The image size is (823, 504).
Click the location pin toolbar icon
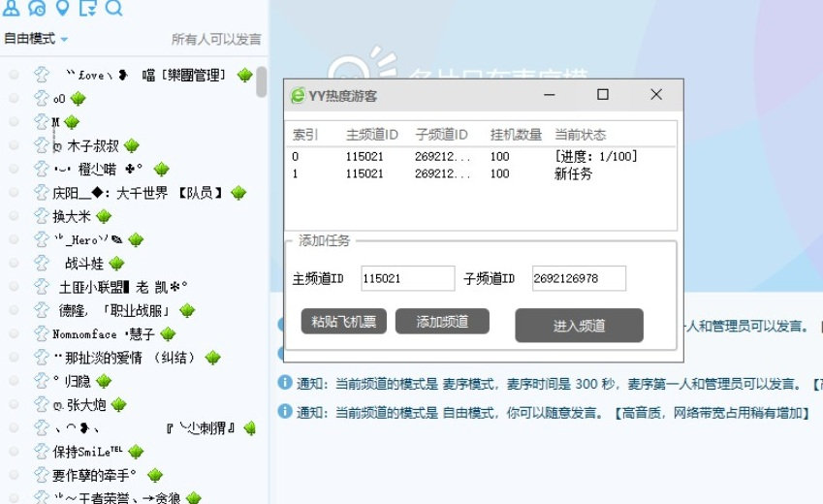click(62, 8)
